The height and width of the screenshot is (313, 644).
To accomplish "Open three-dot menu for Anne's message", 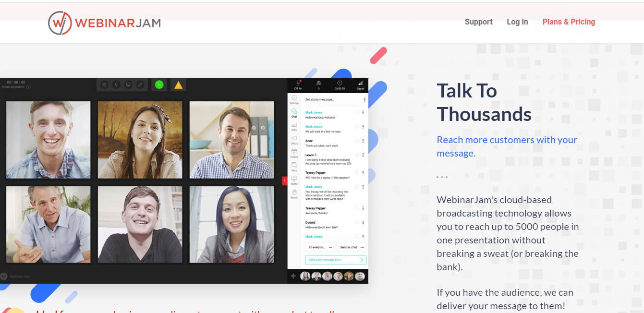I will tap(363, 141).
